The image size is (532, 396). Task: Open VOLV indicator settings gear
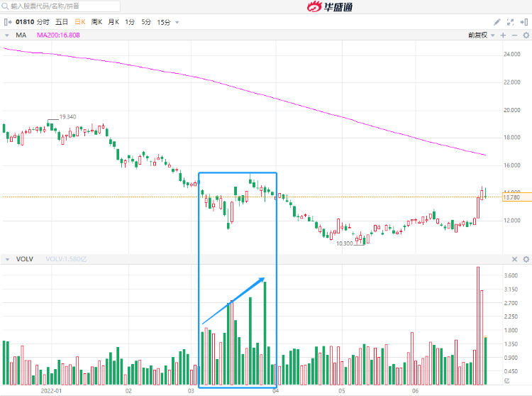[x=525, y=260]
